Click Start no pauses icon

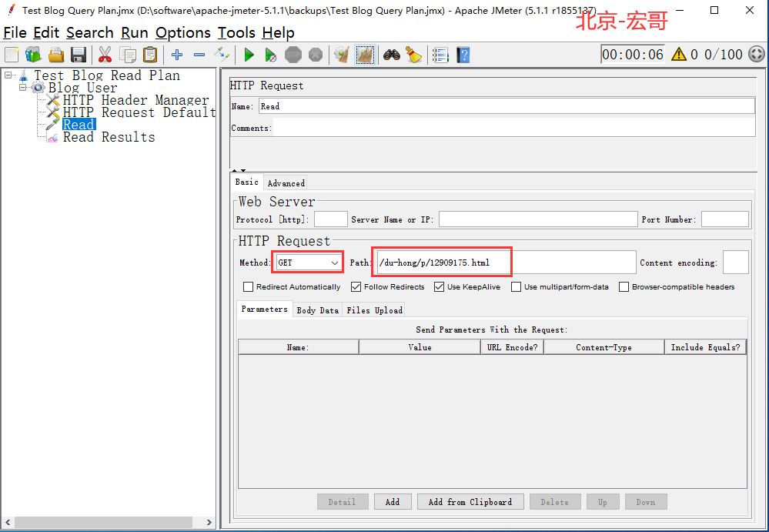(271, 55)
